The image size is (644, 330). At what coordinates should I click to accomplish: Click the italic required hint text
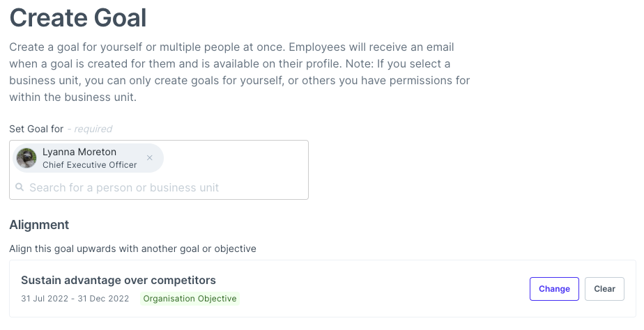90,129
